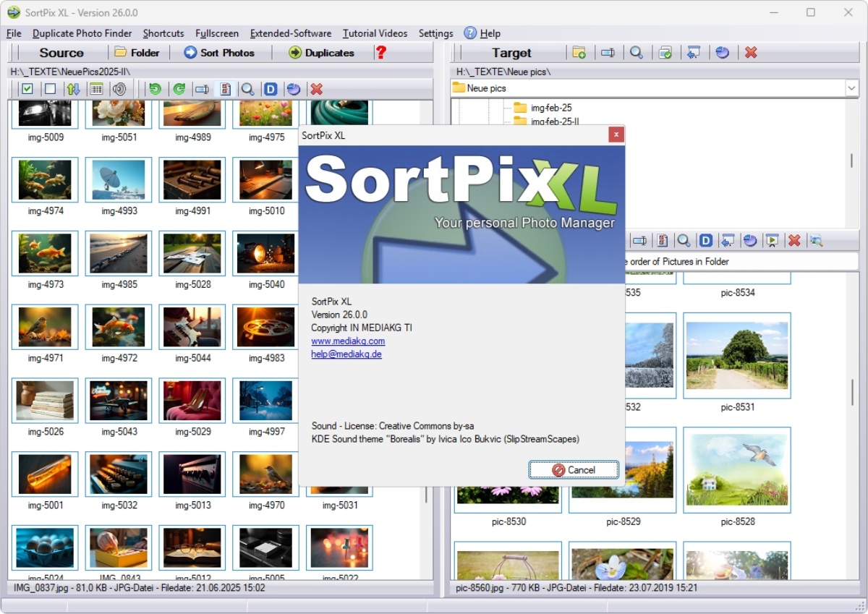
Task: Select the img-5026 books thumbnail
Action: tap(46, 401)
